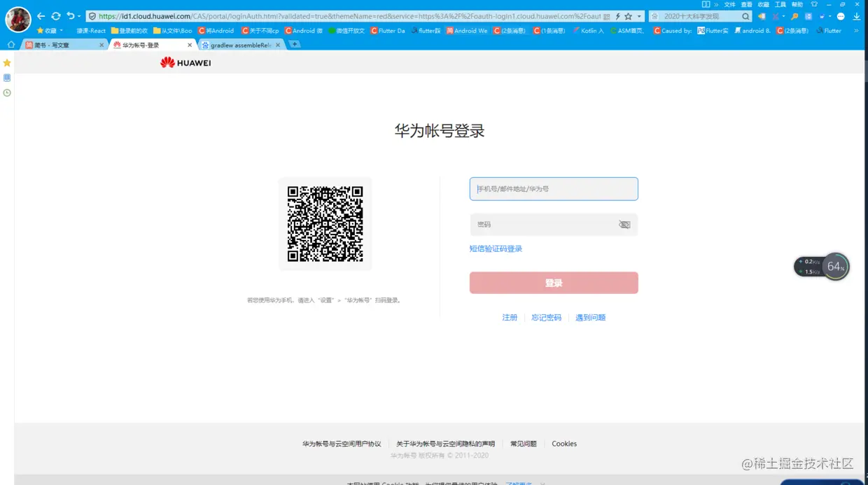
Task: Open 关于华为帐号与云空间隐私的声明 link
Action: coord(445,444)
